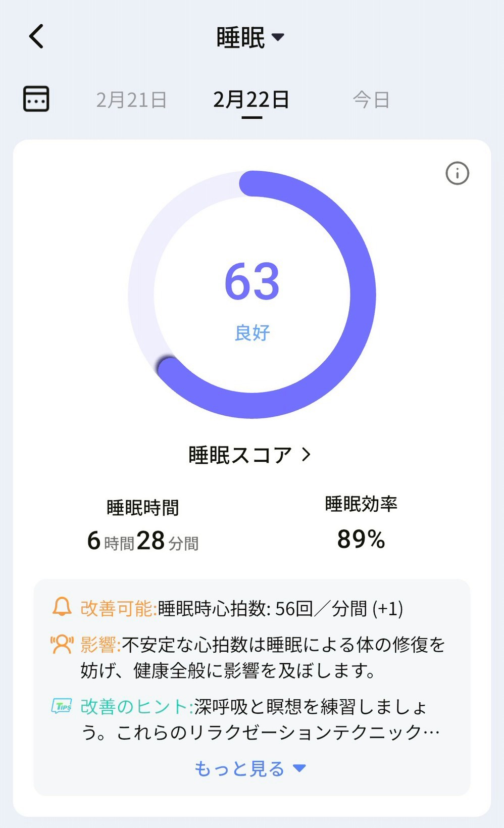This screenshot has height=828, width=504.
Task: Open the calendar date picker icon
Action: [x=36, y=98]
